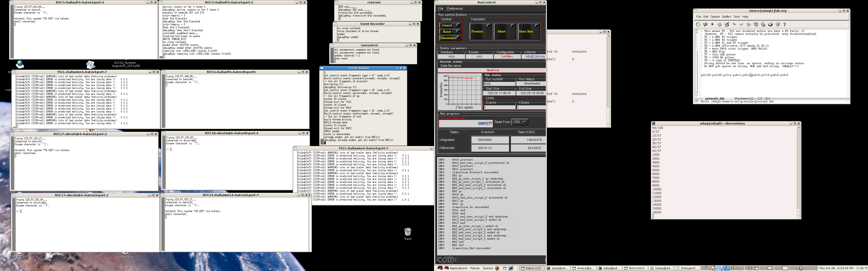Screen dimensions: 868x271
Task: Open Buffers menu in emacs
Action: [726, 17]
